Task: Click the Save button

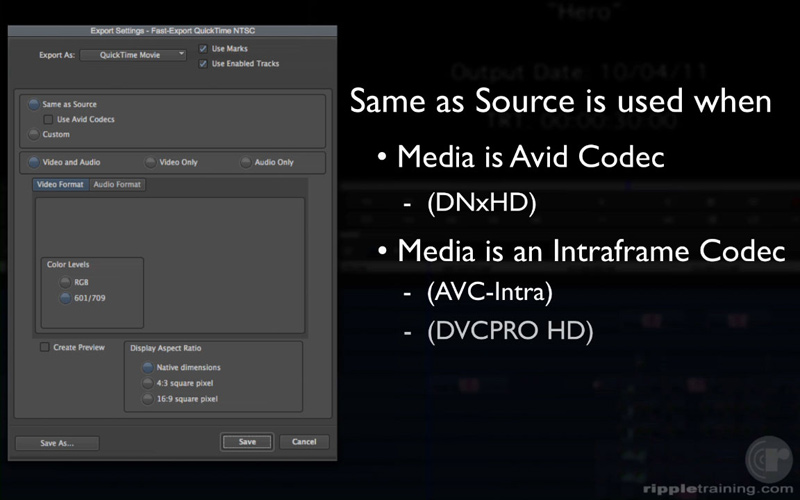Action: (x=247, y=442)
